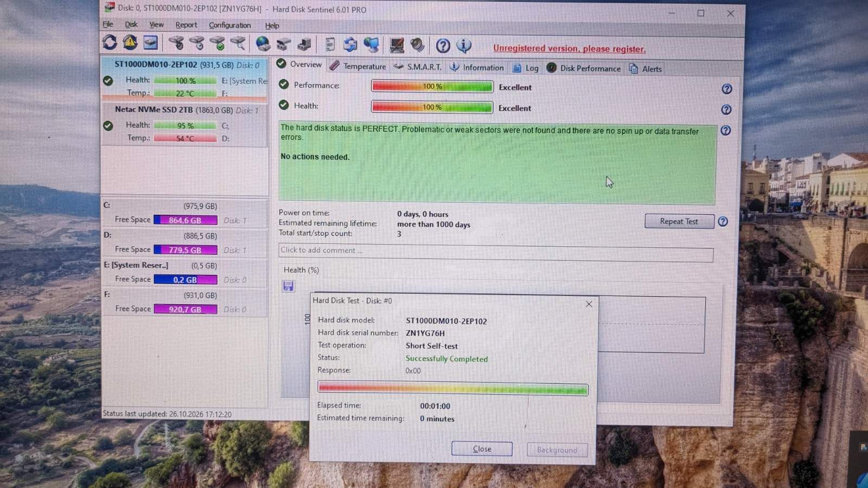
Task: Click the toolbar blue info icon
Action: (x=464, y=46)
